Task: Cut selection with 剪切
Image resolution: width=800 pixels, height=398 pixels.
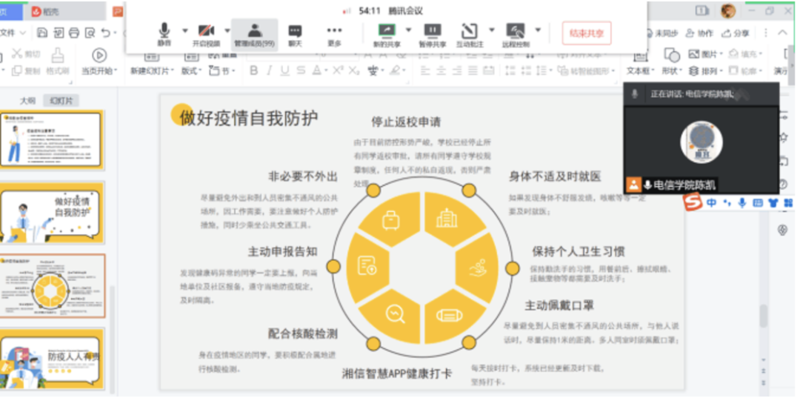Action: pyautogui.click(x=26, y=54)
